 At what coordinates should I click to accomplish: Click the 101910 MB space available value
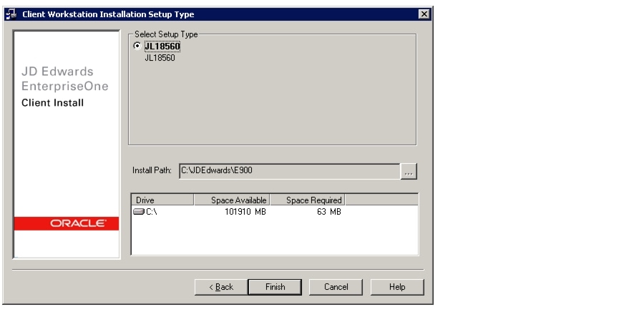[245, 212]
